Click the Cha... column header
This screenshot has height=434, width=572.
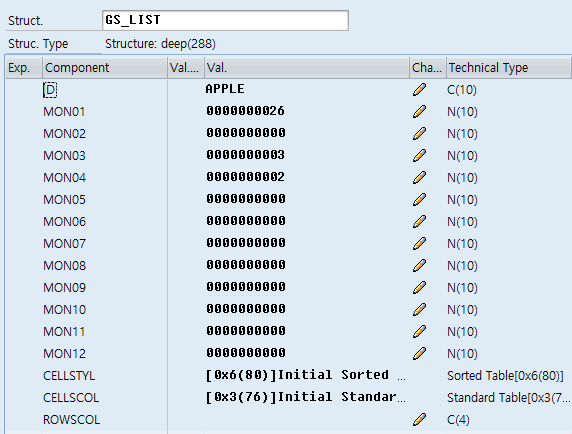pos(428,67)
